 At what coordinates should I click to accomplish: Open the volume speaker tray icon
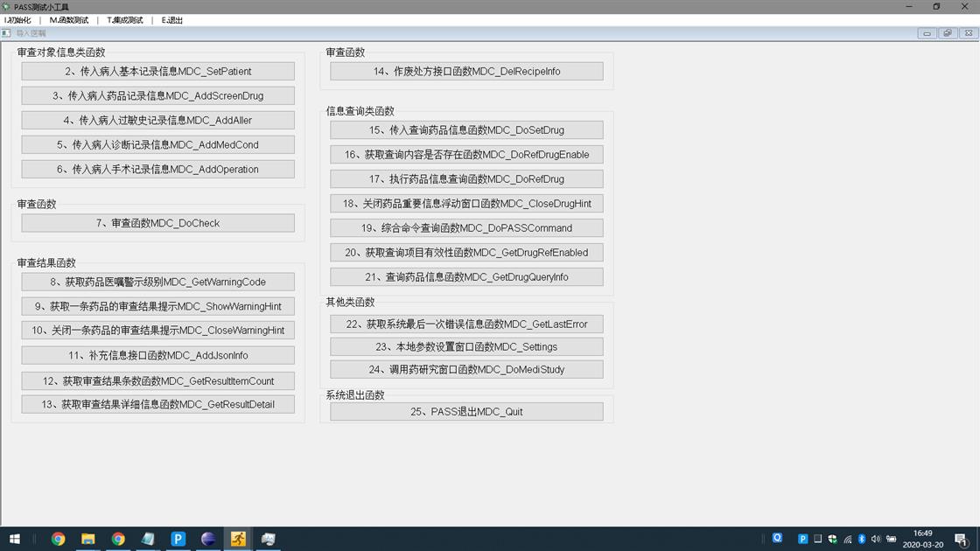point(876,539)
